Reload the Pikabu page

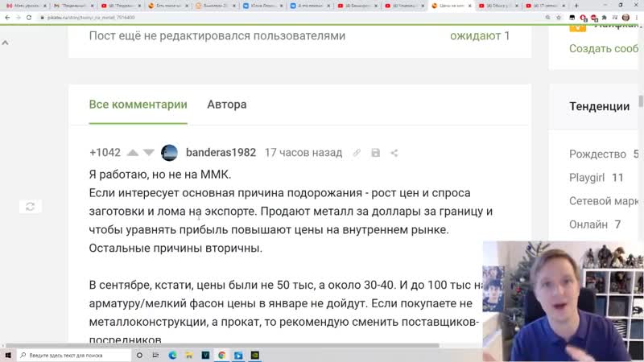[29, 18]
